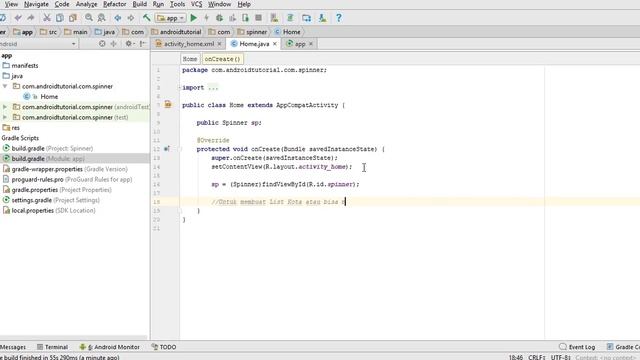Click the Cut scissors icon
This screenshot has height=360, width=640.
47,18
